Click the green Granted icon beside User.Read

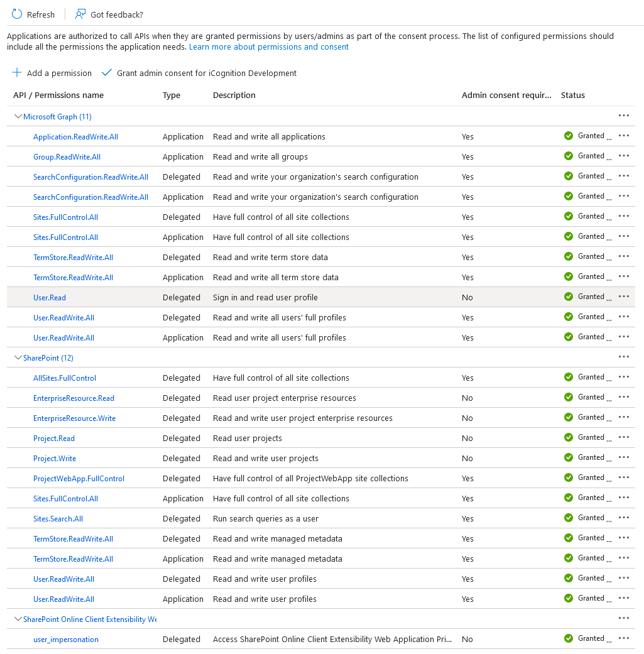click(569, 297)
